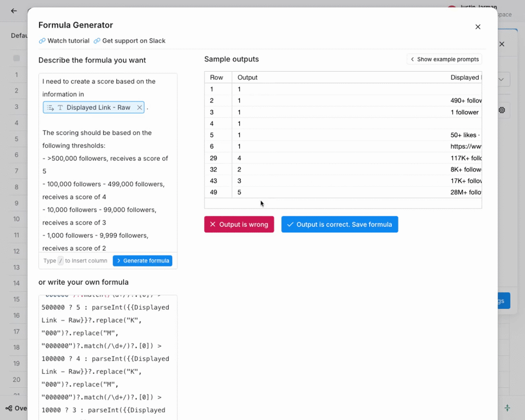Open settings gear behind the dialog
Viewport: 525px width, 420px height.
[x=502, y=110]
